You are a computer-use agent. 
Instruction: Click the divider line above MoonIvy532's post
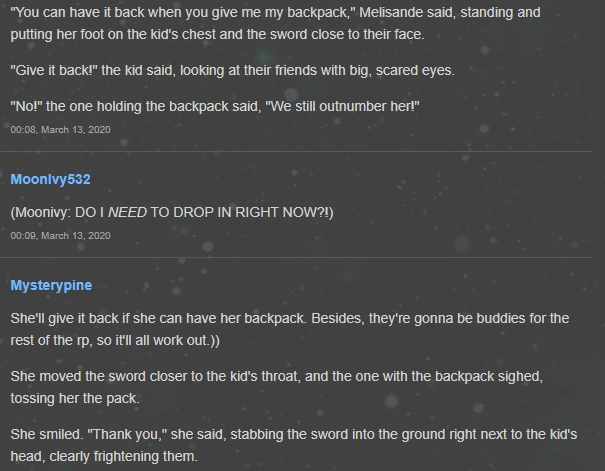(x=296, y=151)
